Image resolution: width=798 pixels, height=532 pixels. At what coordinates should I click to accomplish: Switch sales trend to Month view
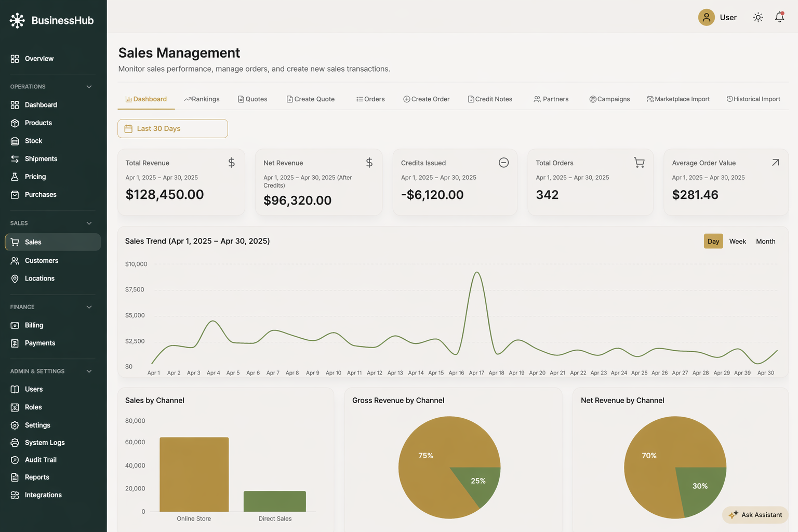(765, 242)
